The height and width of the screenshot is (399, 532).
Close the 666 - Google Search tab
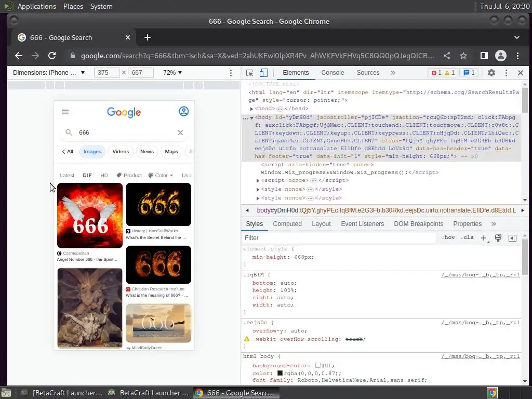tap(128, 37)
